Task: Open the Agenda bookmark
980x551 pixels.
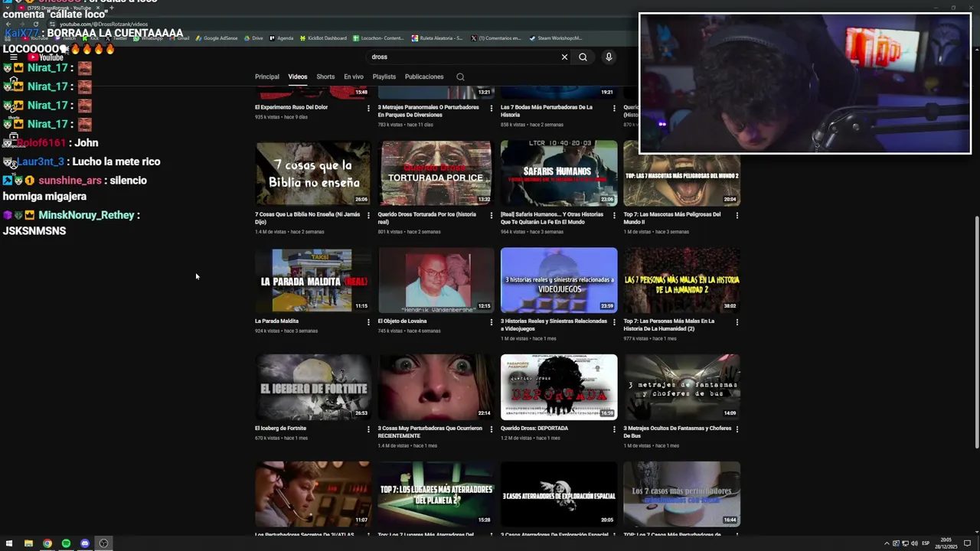Action: [x=281, y=38]
